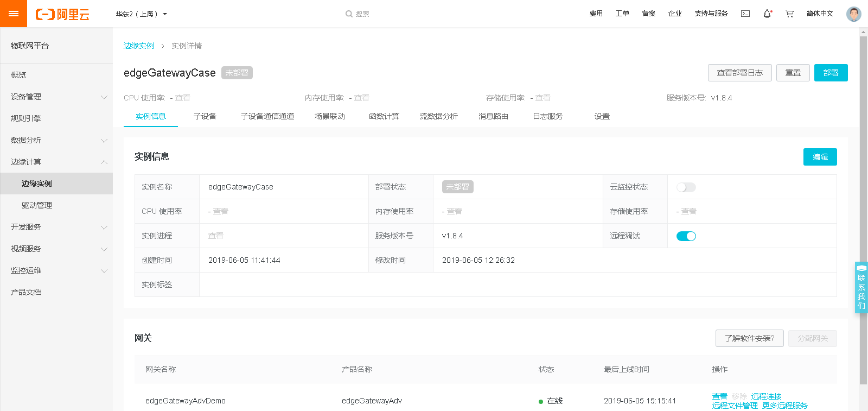Screen dimensions: 868x411
Task: Switch to the 日志服务 tab
Action: [548, 116]
